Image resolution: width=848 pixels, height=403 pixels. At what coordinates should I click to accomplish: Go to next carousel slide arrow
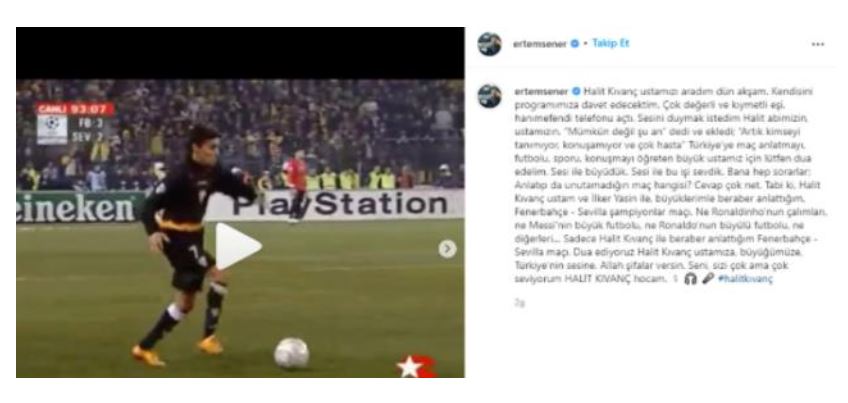447,248
